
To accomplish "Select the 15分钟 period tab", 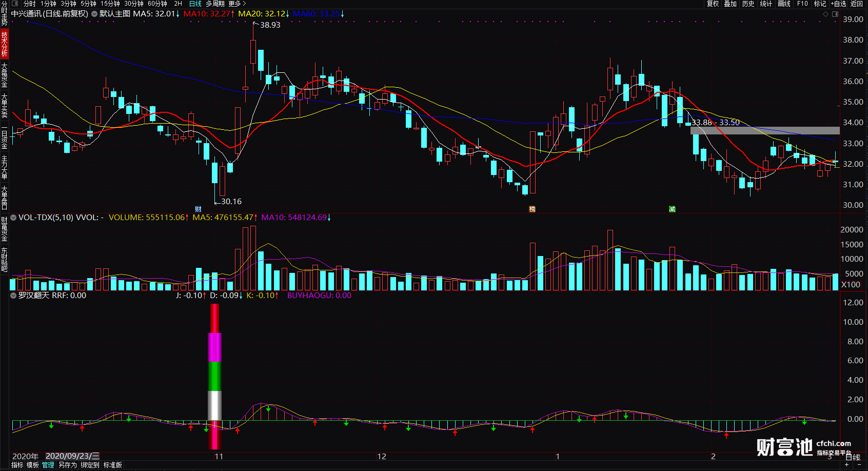I will point(110,4).
